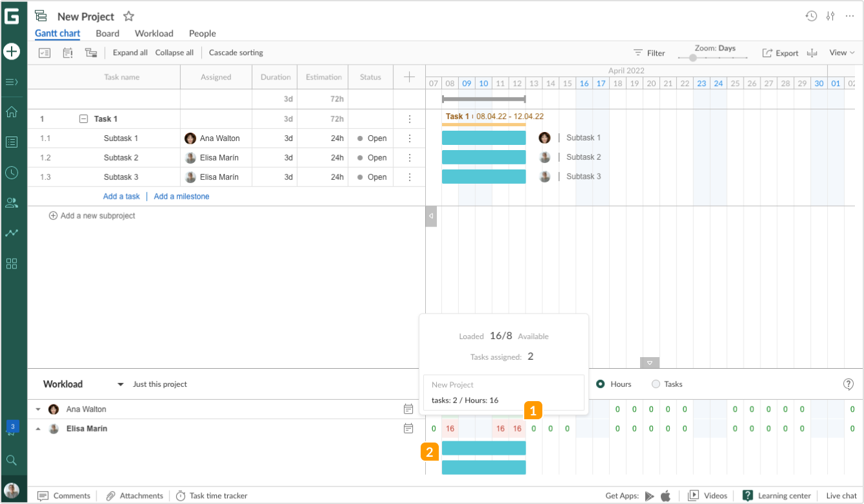The image size is (864, 504).
Task: Open the task checklist toolbar icon
Action: click(45, 52)
